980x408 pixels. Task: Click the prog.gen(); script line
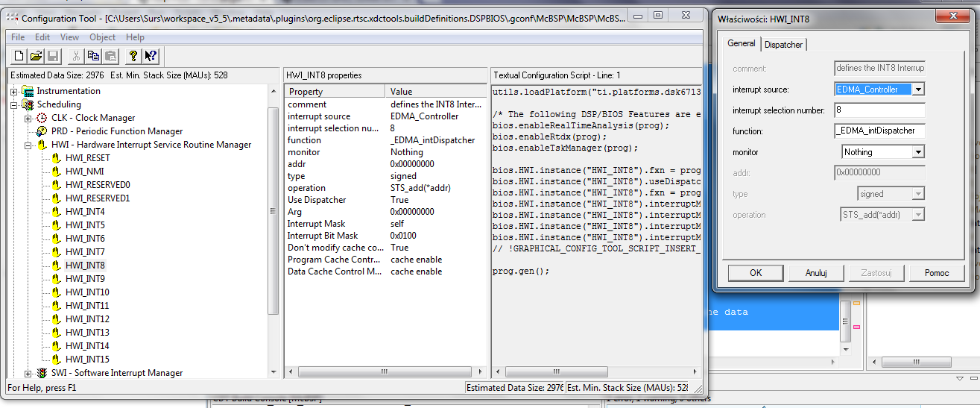tap(520, 271)
